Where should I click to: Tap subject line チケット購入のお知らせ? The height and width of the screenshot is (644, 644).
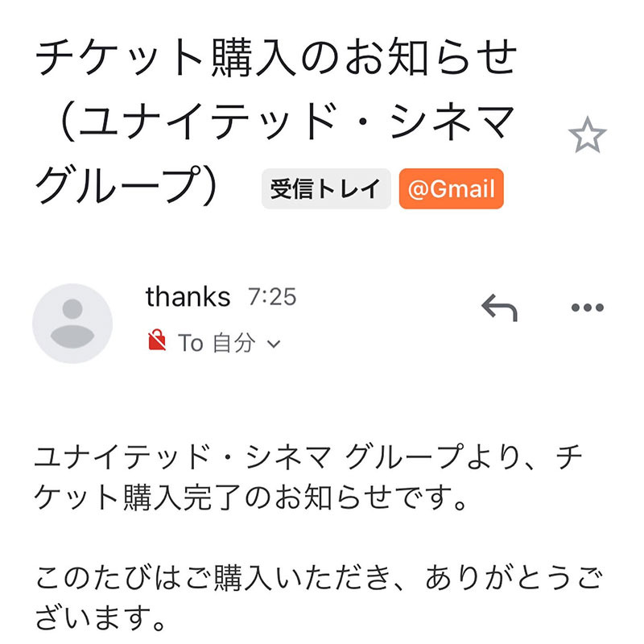pyautogui.click(x=275, y=60)
